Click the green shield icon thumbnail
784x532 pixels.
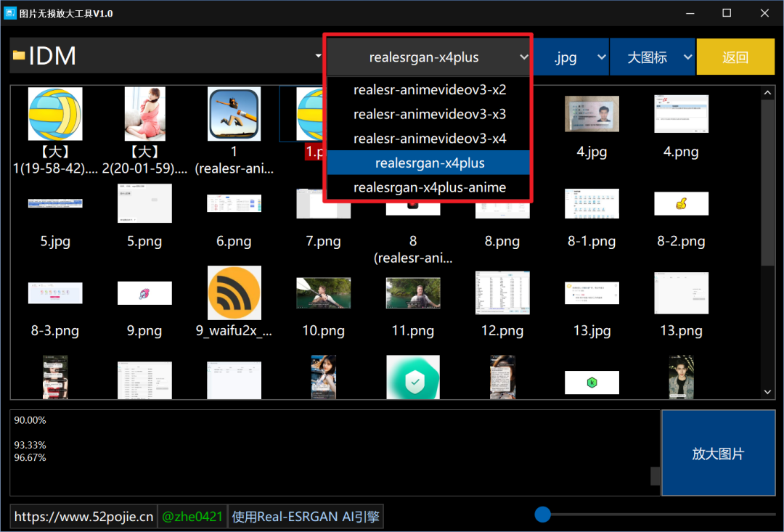pyautogui.click(x=413, y=377)
